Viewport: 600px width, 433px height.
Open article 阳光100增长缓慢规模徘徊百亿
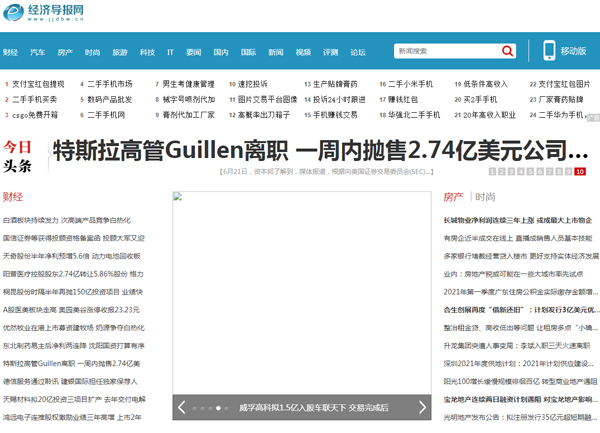click(x=520, y=381)
